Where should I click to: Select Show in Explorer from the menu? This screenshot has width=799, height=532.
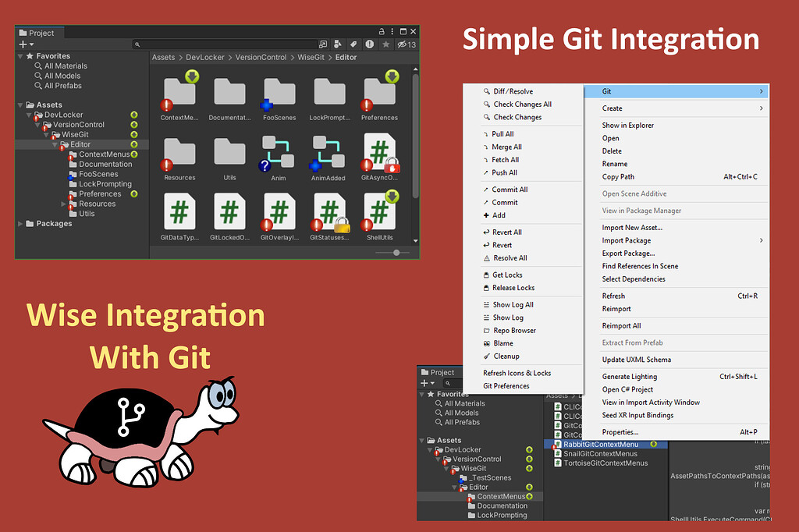click(628, 125)
